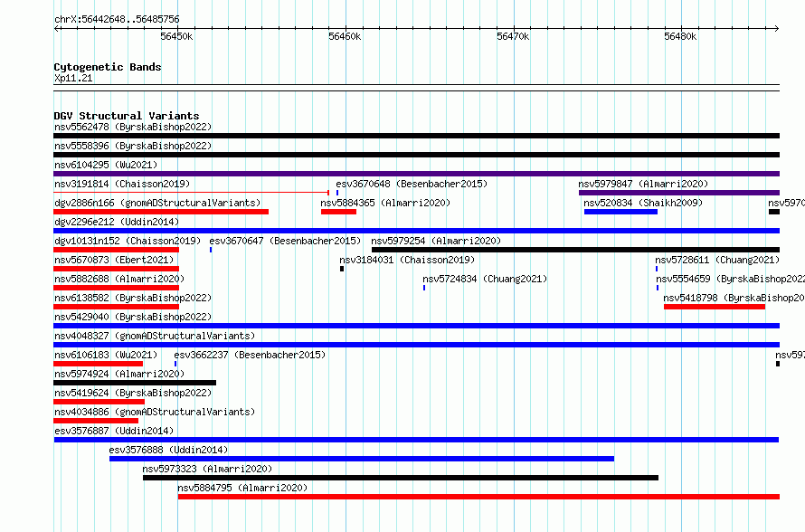Click the purple bar under nsv6104295
805x532 pixels.
pyautogui.click(x=416, y=174)
